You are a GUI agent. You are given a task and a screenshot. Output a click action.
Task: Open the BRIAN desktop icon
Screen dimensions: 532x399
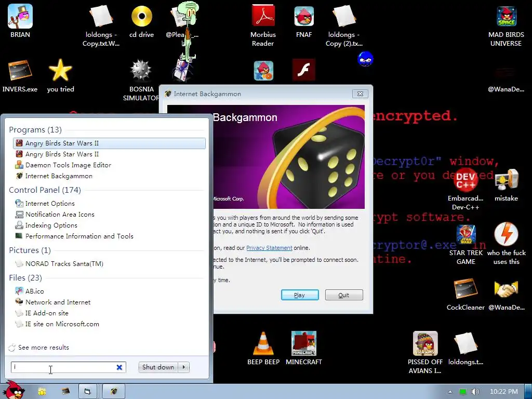pyautogui.click(x=20, y=21)
